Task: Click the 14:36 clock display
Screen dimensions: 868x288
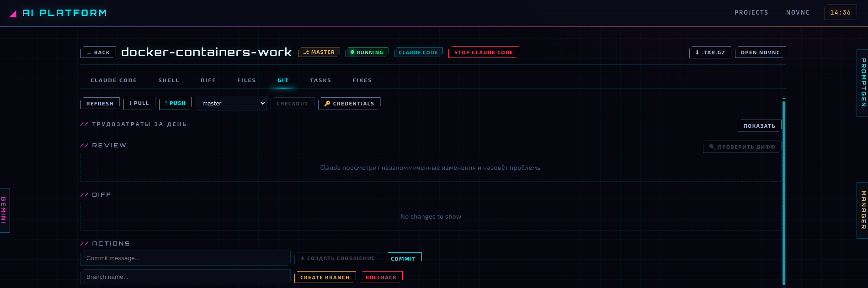Action: tap(840, 13)
